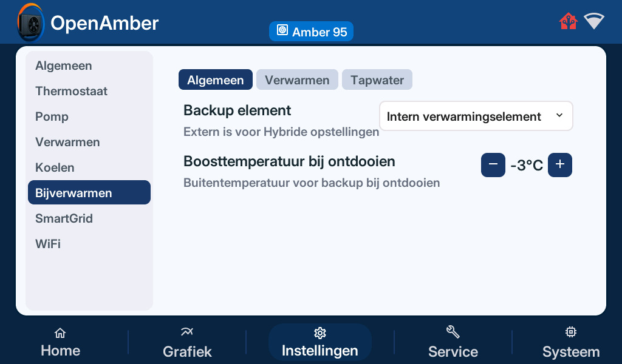Open SmartGrid settings in the sidebar

[89, 218]
